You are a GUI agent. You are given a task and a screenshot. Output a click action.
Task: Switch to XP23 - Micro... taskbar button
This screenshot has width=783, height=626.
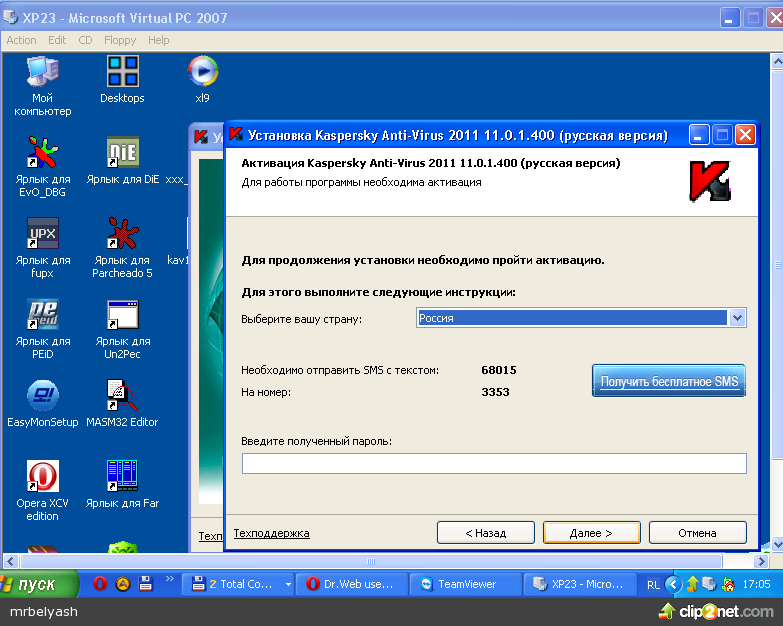pyautogui.click(x=579, y=584)
